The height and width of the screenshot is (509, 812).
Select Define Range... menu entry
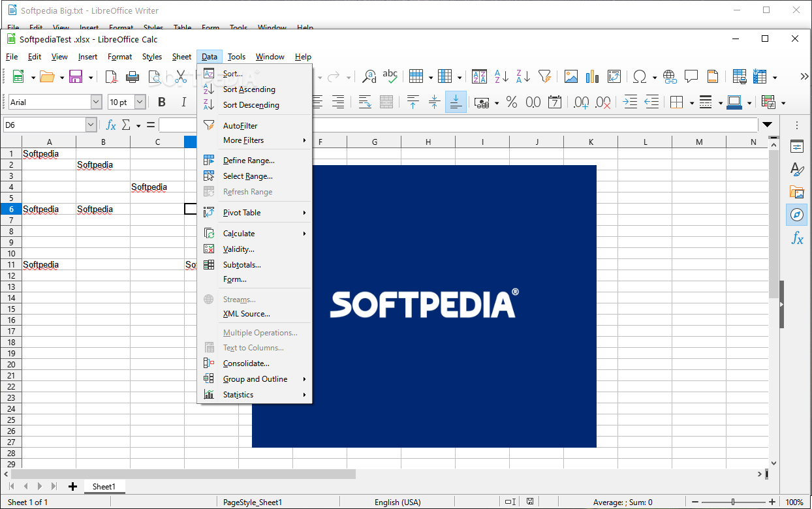pos(255,161)
